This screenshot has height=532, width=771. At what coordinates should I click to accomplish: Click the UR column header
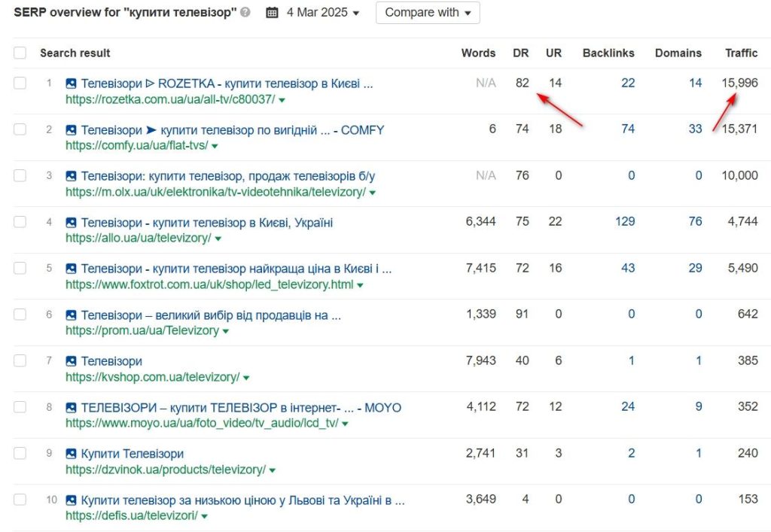(553, 53)
